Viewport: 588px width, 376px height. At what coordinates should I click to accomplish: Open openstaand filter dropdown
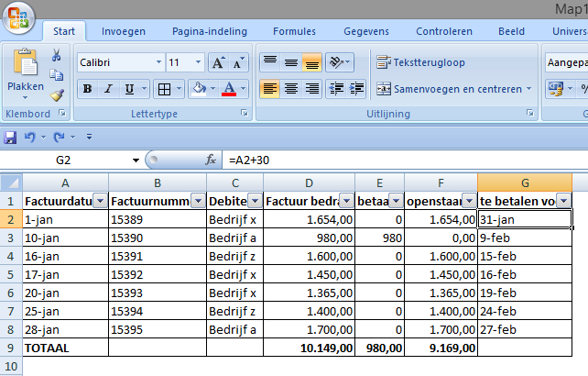pos(469,202)
